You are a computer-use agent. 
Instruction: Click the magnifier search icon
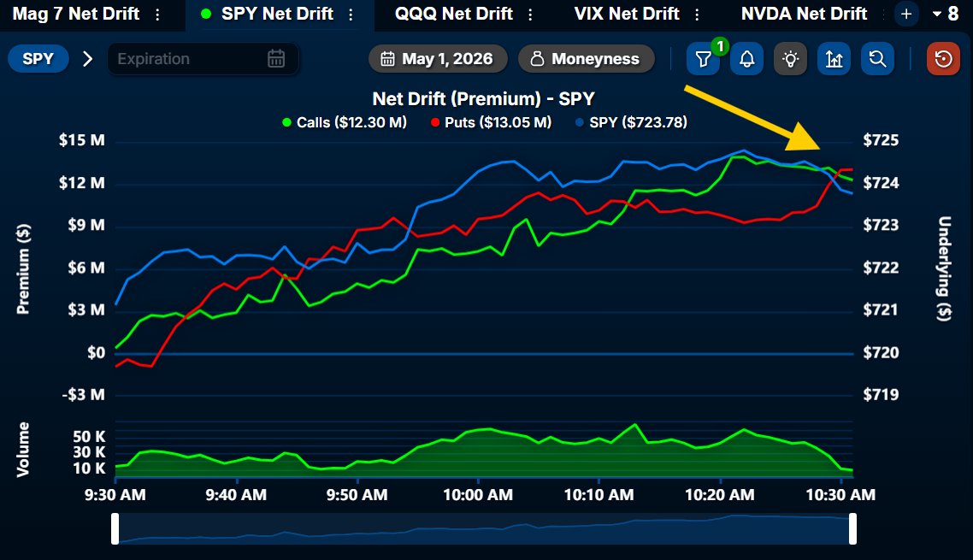coord(877,59)
